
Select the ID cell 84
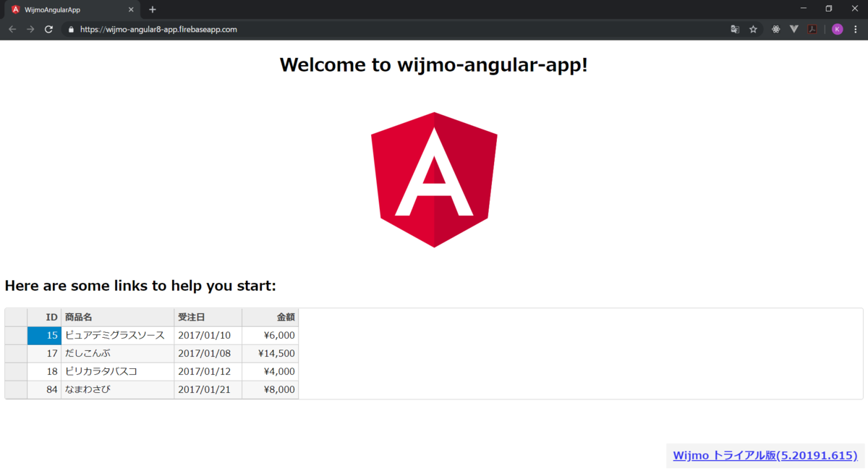coord(44,389)
